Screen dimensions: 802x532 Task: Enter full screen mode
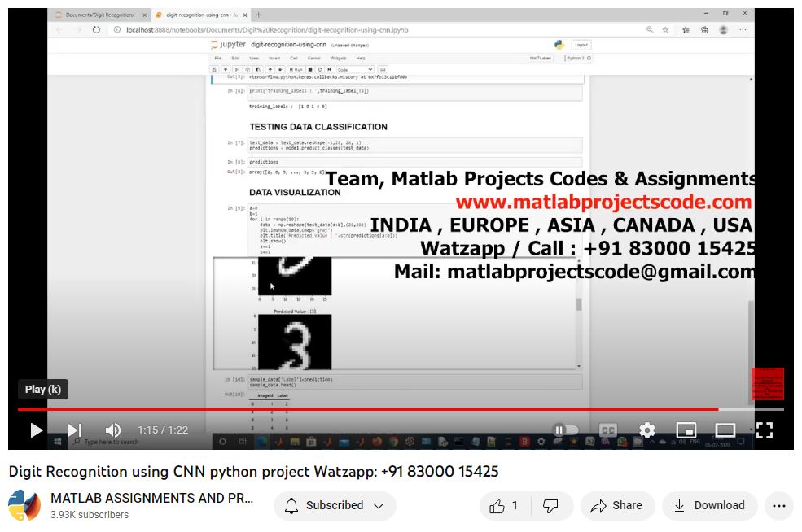click(764, 430)
